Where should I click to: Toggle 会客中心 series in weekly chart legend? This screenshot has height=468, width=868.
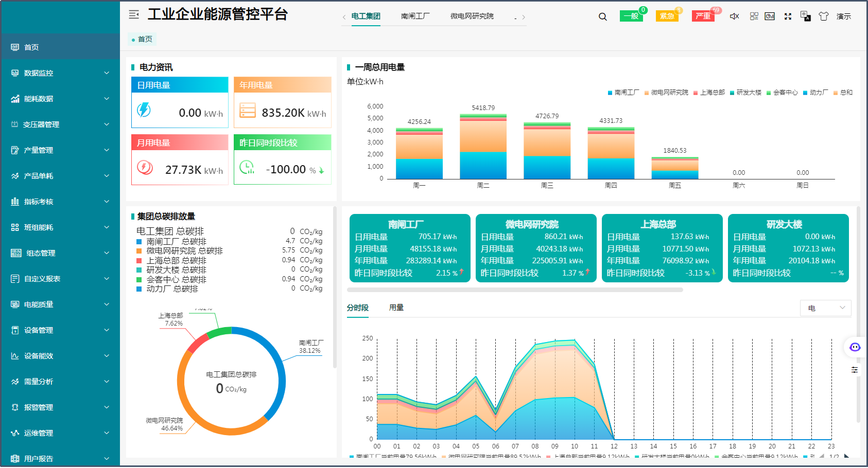(x=782, y=93)
